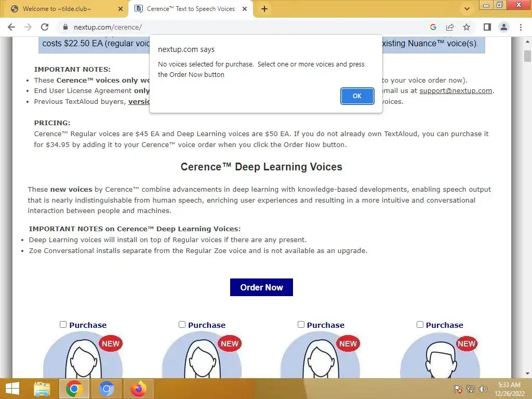Image resolution: width=532 pixels, height=399 pixels.
Task: Click the Google Chrome taskbar icon
Action: pyautogui.click(x=74, y=389)
